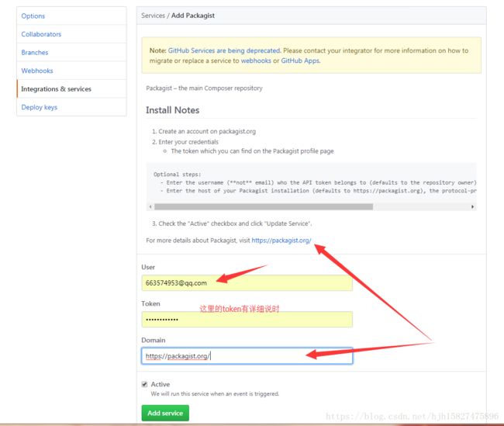This screenshot has height=426, width=504.
Task: Click the left scroll arrow of code block
Action: (x=150, y=206)
